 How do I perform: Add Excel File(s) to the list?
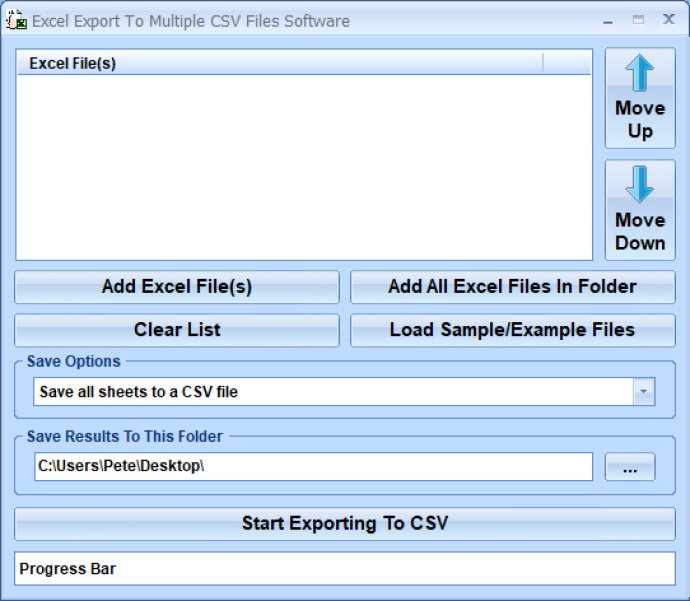[177, 287]
